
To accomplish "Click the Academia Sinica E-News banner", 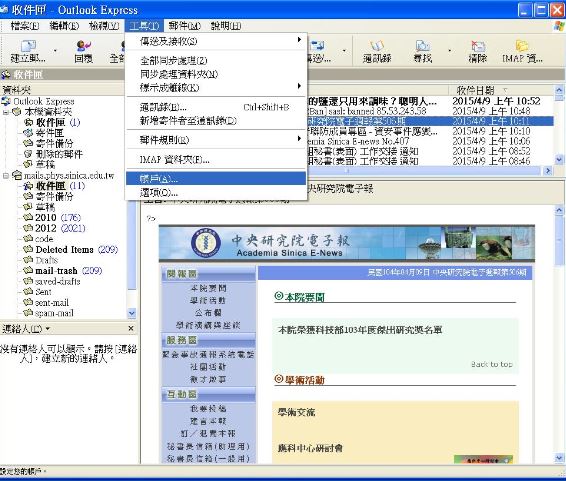I will tap(347, 243).
